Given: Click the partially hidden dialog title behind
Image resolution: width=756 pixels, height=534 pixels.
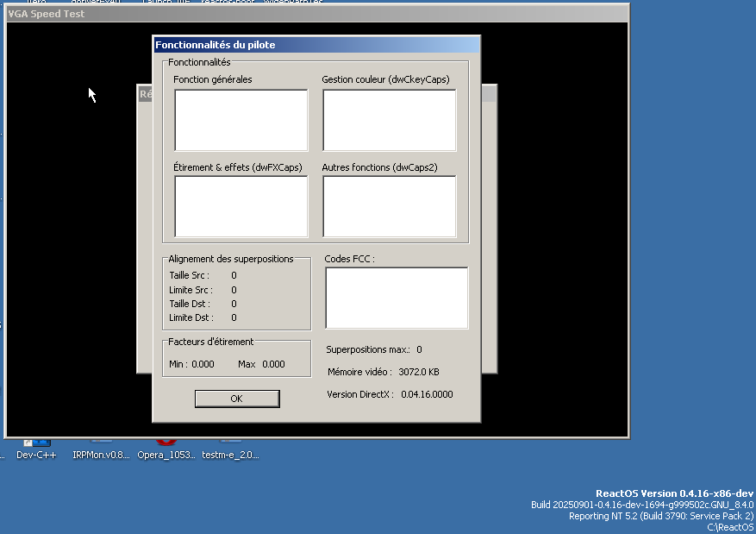Looking at the screenshot, I should point(144,94).
